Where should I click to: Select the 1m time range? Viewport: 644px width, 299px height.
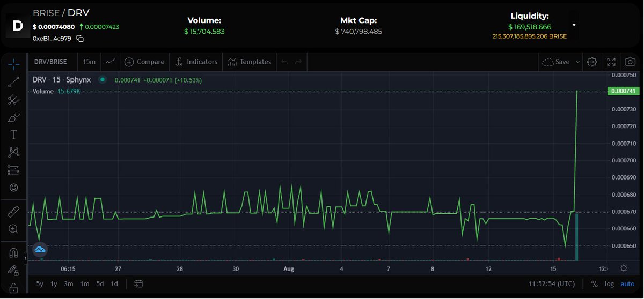point(85,283)
